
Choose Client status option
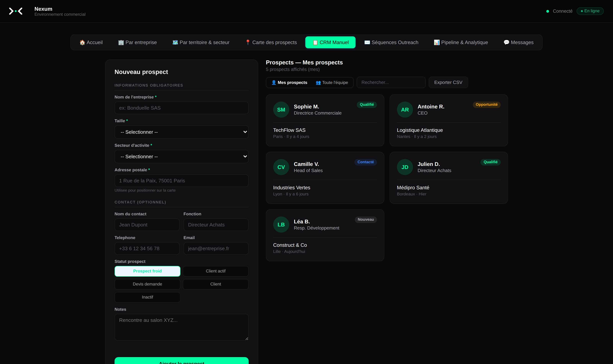[216, 284]
